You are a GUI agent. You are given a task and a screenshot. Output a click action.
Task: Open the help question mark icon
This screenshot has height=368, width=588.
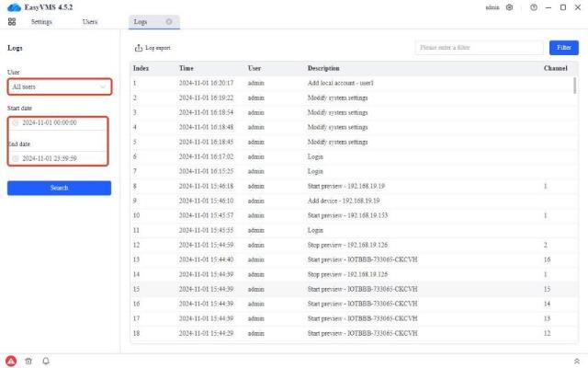tap(534, 7)
